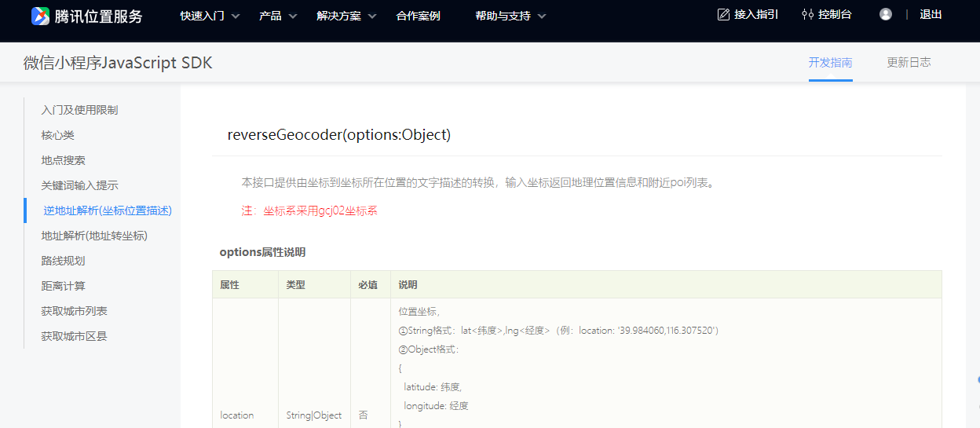Expand the 产品 dropdown chevron
The height and width of the screenshot is (428, 980).
[x=293, y=16]
